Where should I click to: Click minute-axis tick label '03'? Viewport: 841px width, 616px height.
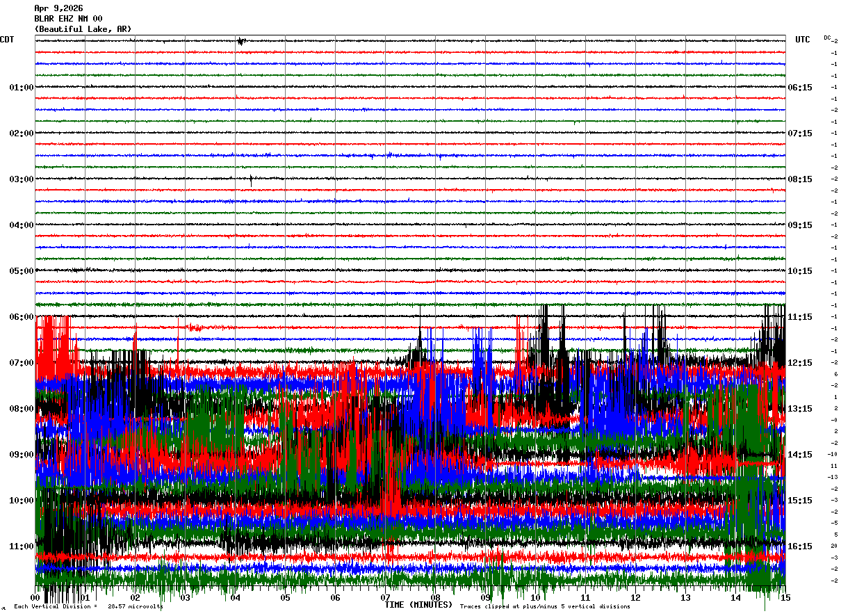tap(185, 598)
